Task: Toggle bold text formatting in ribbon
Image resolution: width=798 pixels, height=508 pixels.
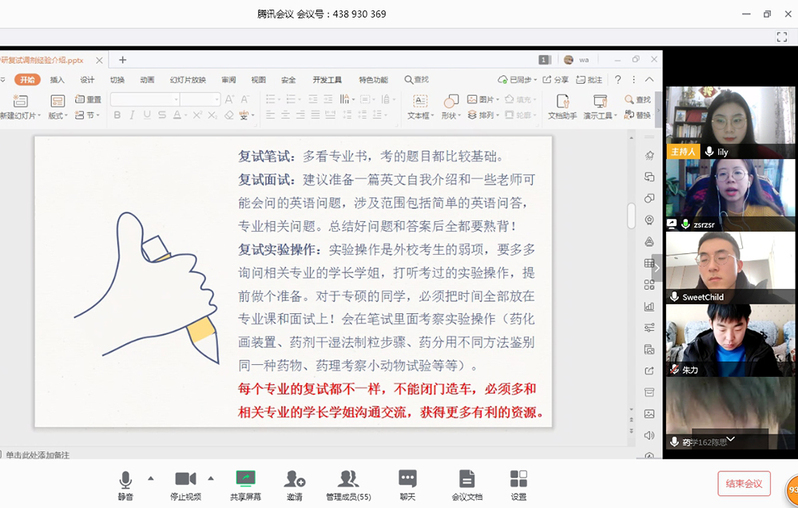Action: click(x=117, y=115)
